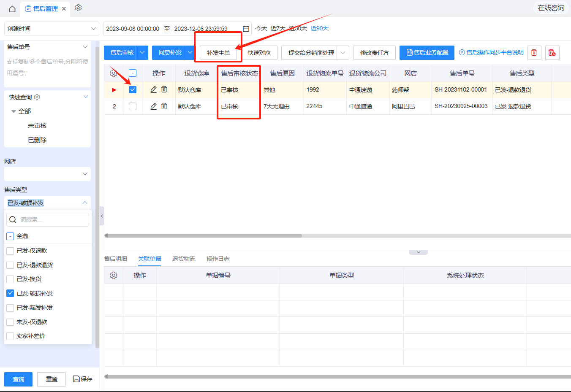Click the 修改责任方 button

coord(374,53)
